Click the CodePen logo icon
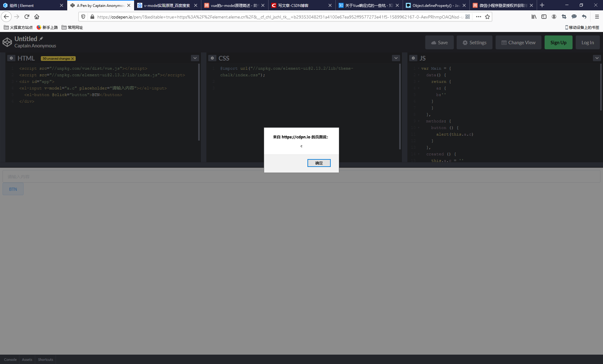Viewport: 603px width, 364px height. (7, 42)
